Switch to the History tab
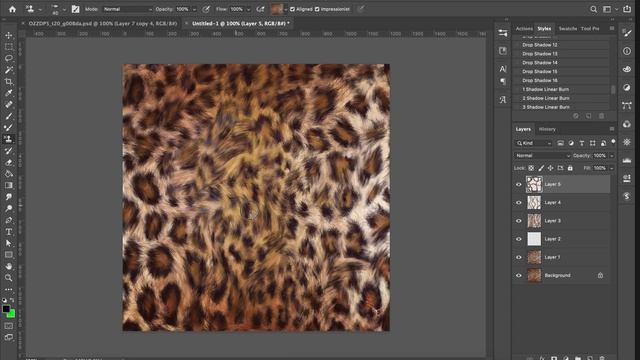 [547, 129]
